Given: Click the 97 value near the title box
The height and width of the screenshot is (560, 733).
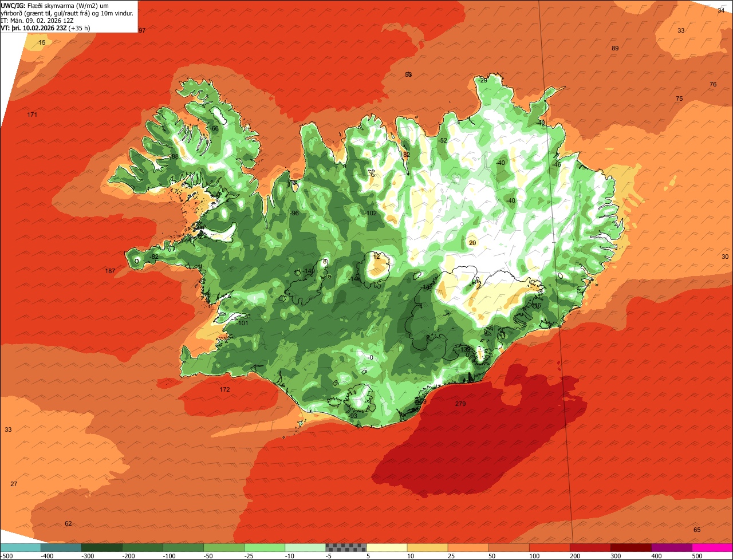Looking at the screenshot, I should pyautogui.click(x=142, y=30).
